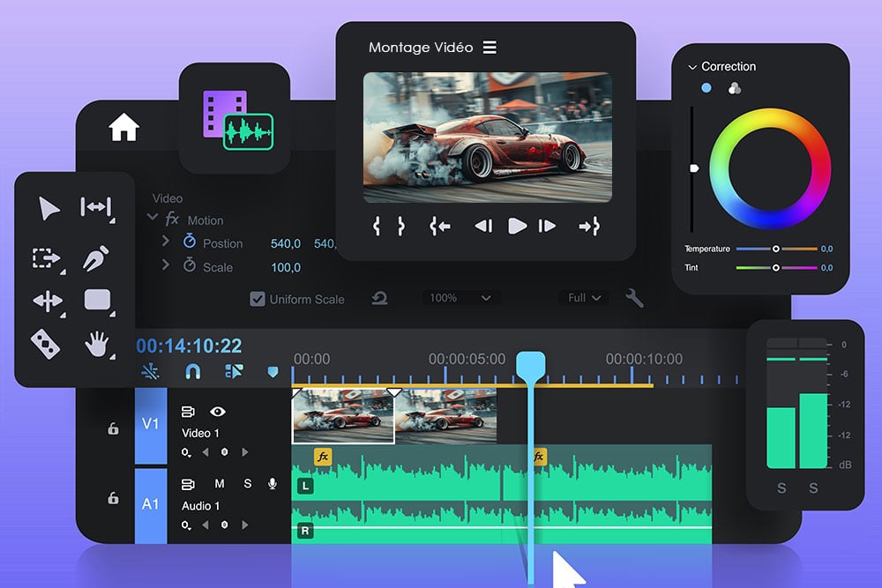Click the timecode 00:14:10:22
The image size is (882, 588).
coord(189,346)
